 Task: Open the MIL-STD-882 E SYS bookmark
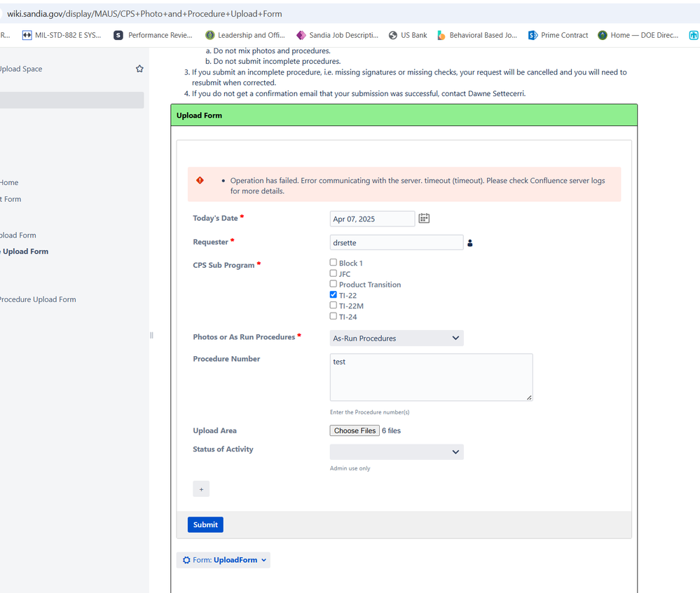point(62,35)
